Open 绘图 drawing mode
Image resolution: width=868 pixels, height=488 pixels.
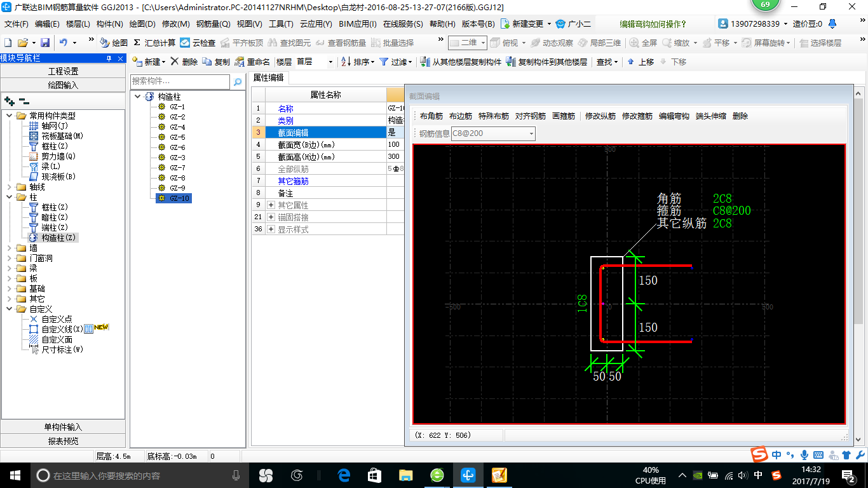(114, 43)
